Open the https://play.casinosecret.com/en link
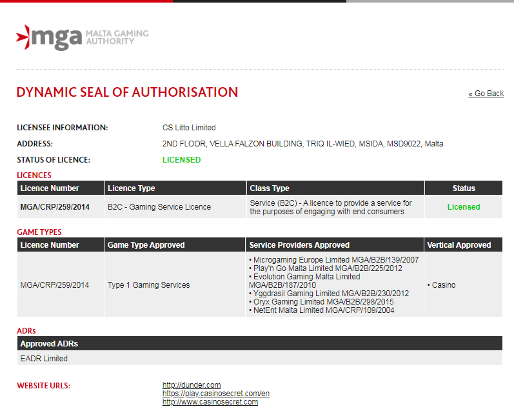The image size is (514, 420). (215, 394)
